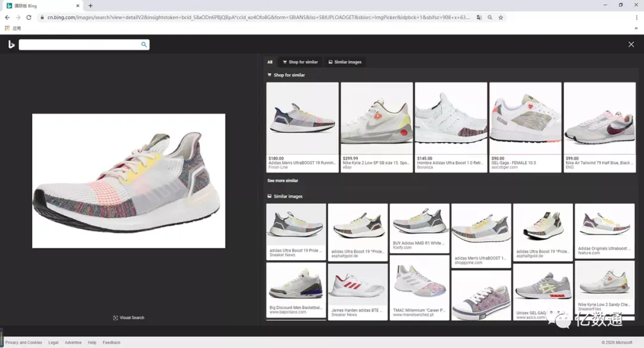644x348 pixels.
Task: Close the image detail view with the X
Action: click(631, 44)
